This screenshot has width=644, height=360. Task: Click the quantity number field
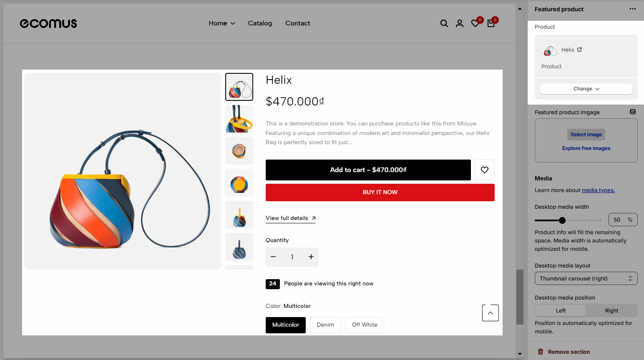pyautogui.click(x=292, y=257)
